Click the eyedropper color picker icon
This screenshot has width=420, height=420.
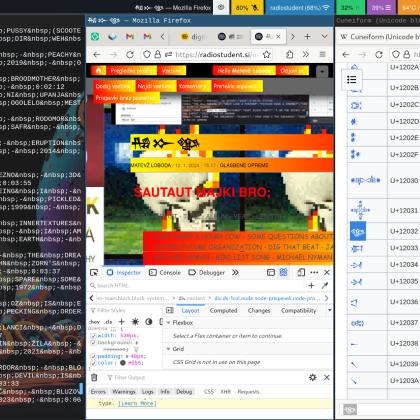point(325,285)
